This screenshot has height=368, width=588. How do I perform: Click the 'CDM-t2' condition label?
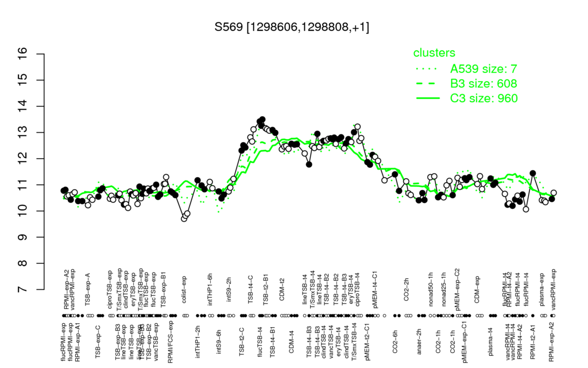282,290
